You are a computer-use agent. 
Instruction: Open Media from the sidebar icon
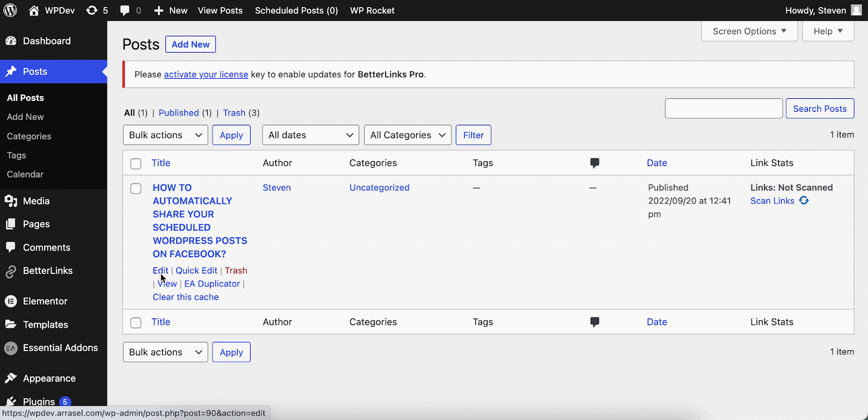tap(11, 201)
